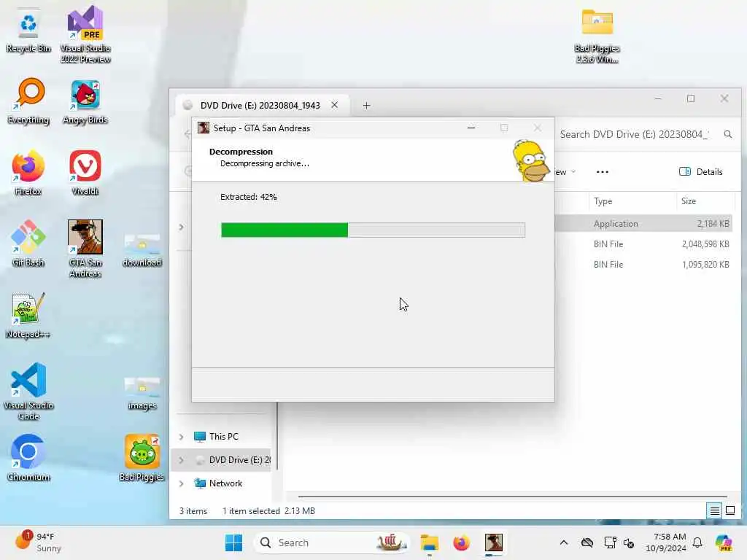Click the Homer Simpson image in Setup
The image size is (747, 560).
click(x=532, y=160)
